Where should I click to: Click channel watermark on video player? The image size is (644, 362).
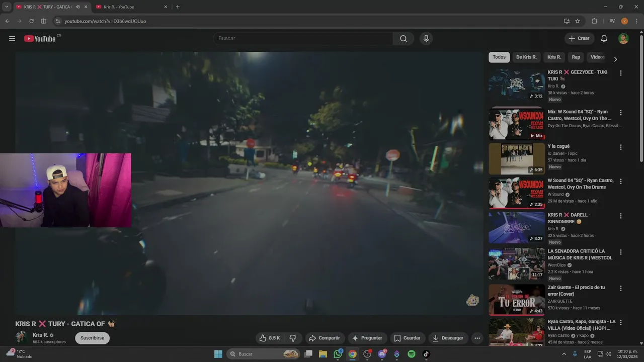pyautogui.click(x=472, y=301)
